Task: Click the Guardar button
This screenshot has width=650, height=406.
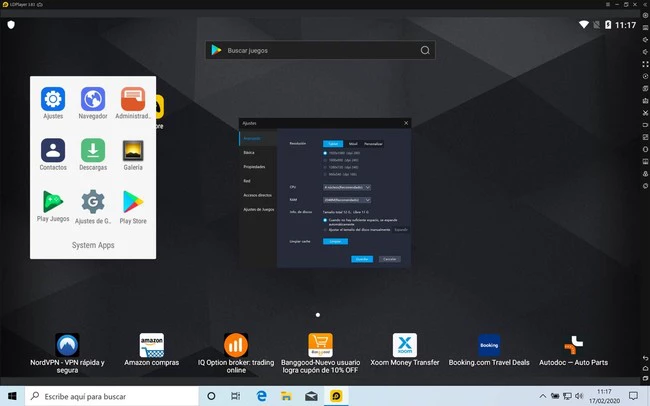Action: (362, 258)
